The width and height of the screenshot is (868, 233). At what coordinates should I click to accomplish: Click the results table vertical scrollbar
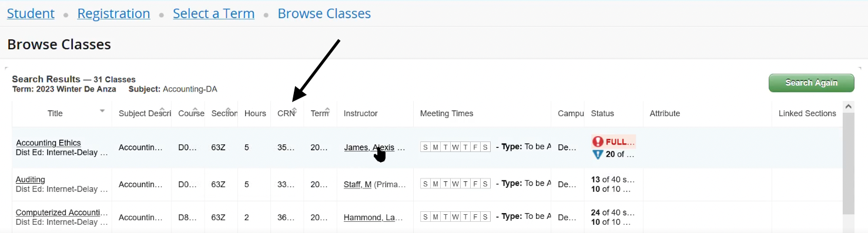point(848,164)
